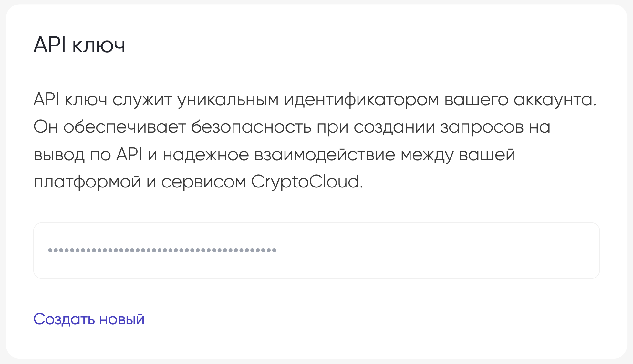
Task: Click the word "обеспечивает" in the description
Action: pyautogui.click(x=124, y=127)
